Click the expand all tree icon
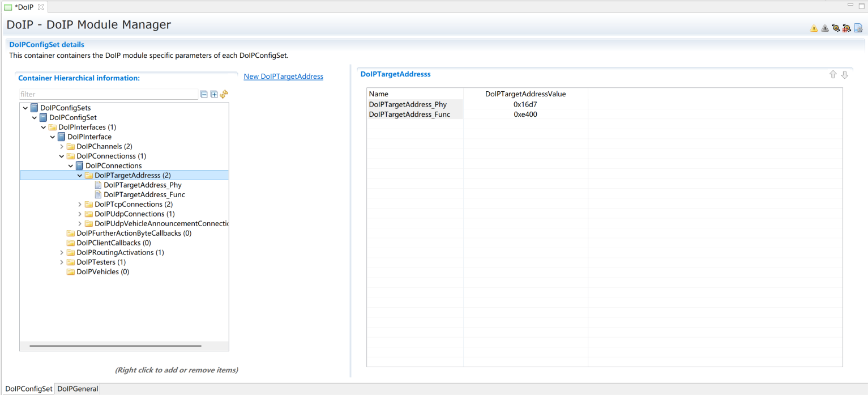 (214, 94)
